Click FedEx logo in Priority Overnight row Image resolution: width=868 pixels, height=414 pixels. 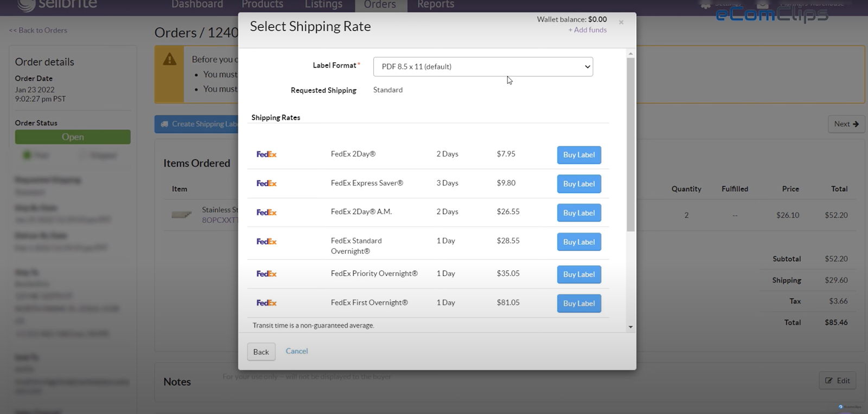(x=266, y=274)
